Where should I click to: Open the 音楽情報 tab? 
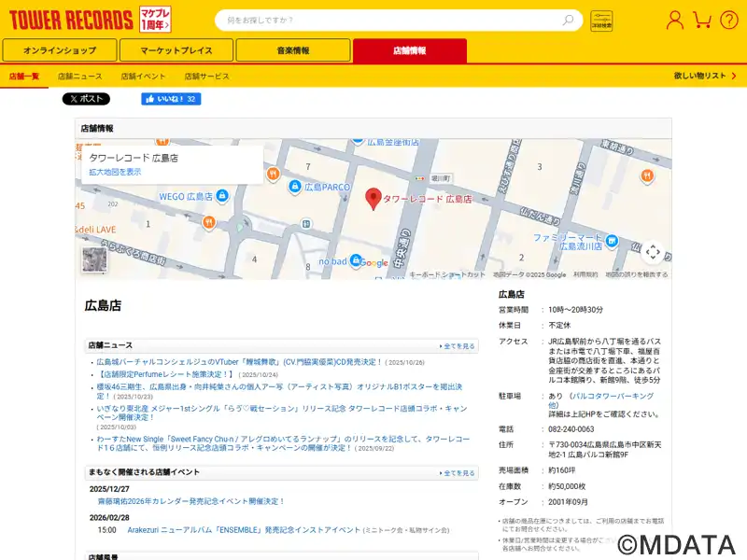coord(293,50)
